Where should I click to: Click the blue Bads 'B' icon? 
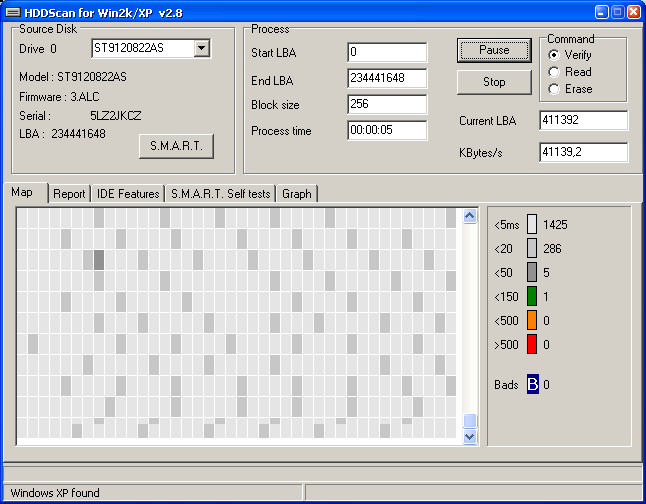[532, 384]
